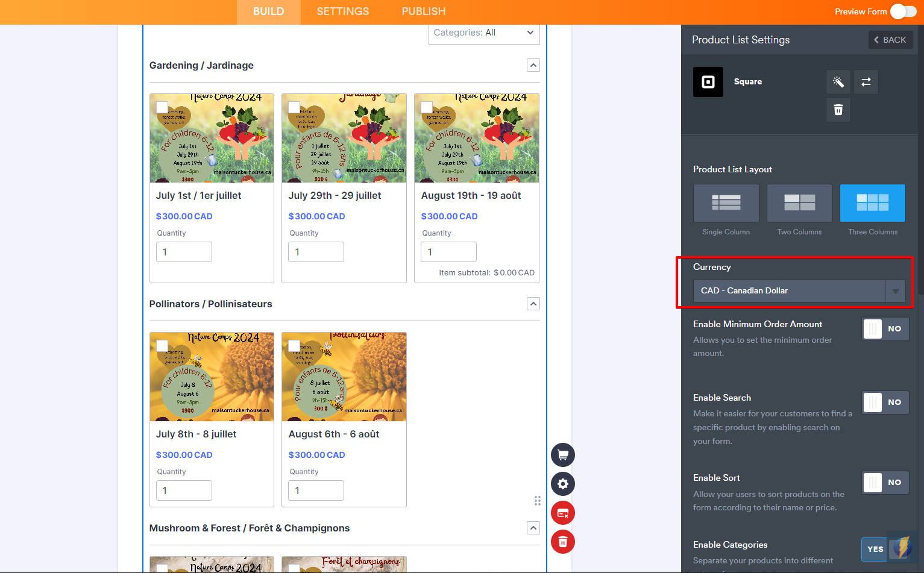The width and height of the screenshot is (924, 573).
Task: Click the Product List Layout label
Action: point(732,169)
